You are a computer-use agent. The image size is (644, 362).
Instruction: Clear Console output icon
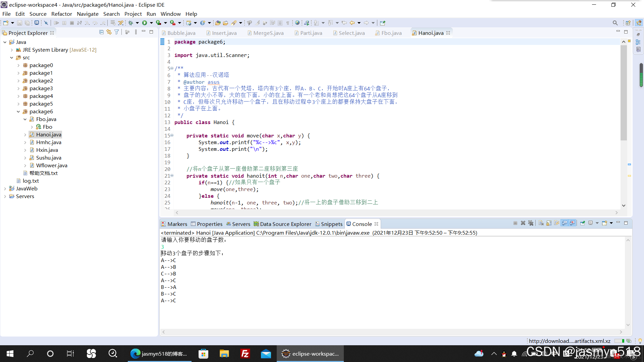point(541,223)
